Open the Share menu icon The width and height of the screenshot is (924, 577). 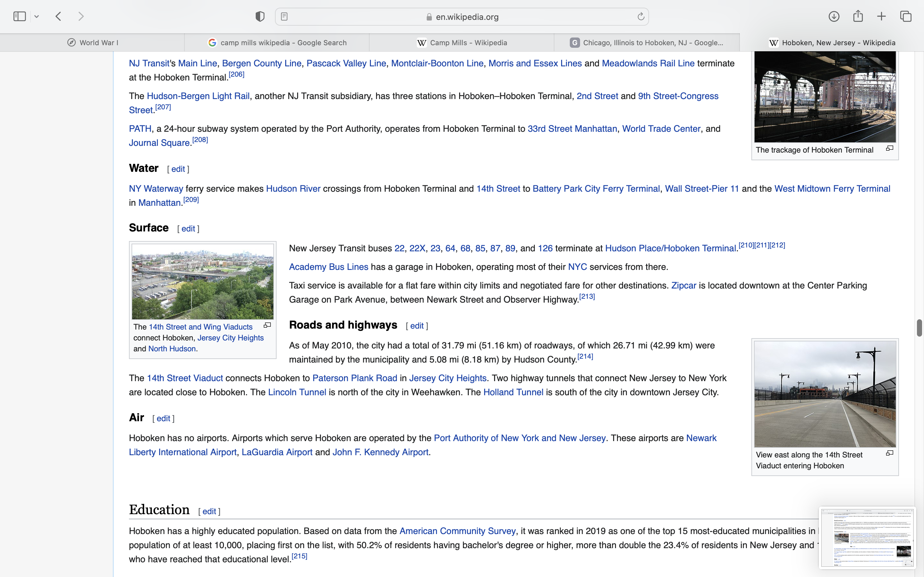click(x=858, y=16)
